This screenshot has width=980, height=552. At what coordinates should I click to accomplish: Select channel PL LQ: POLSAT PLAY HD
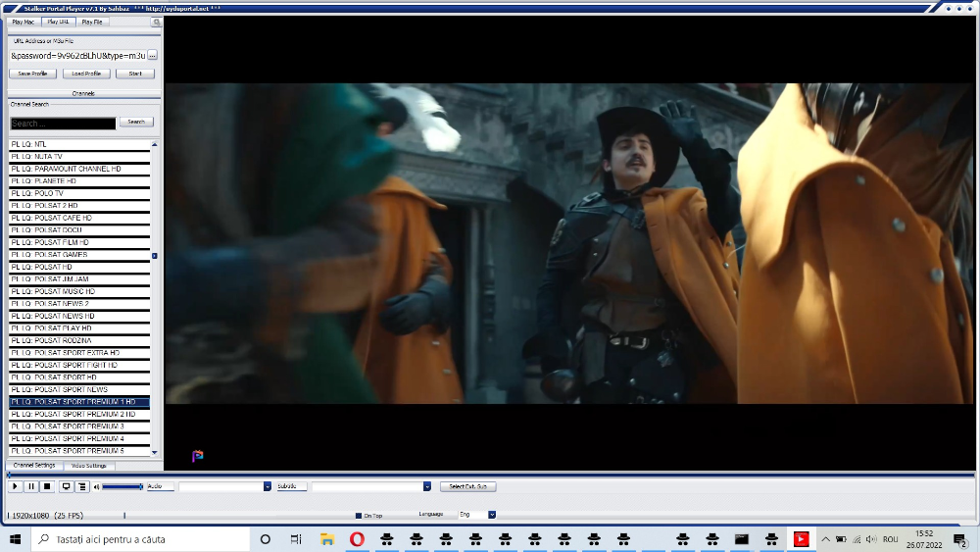coord(79,328)
